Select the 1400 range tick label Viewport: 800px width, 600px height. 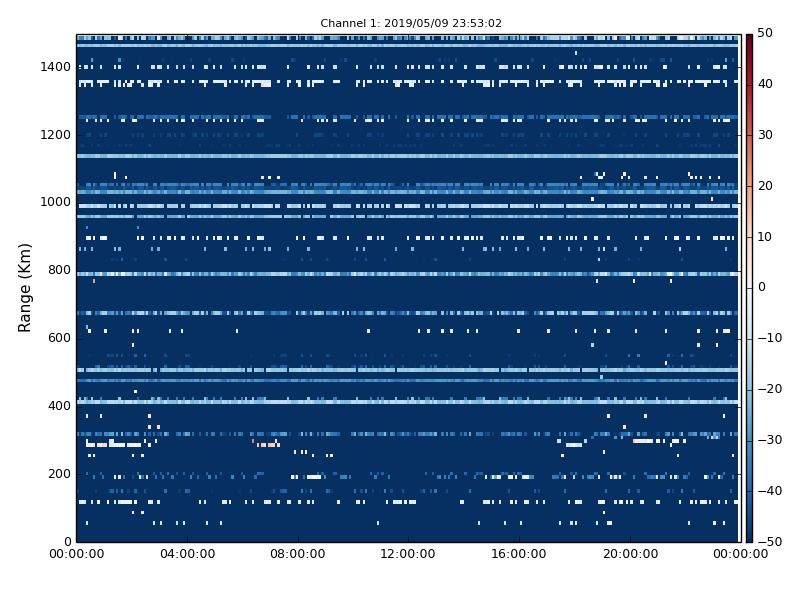(55, 67)
